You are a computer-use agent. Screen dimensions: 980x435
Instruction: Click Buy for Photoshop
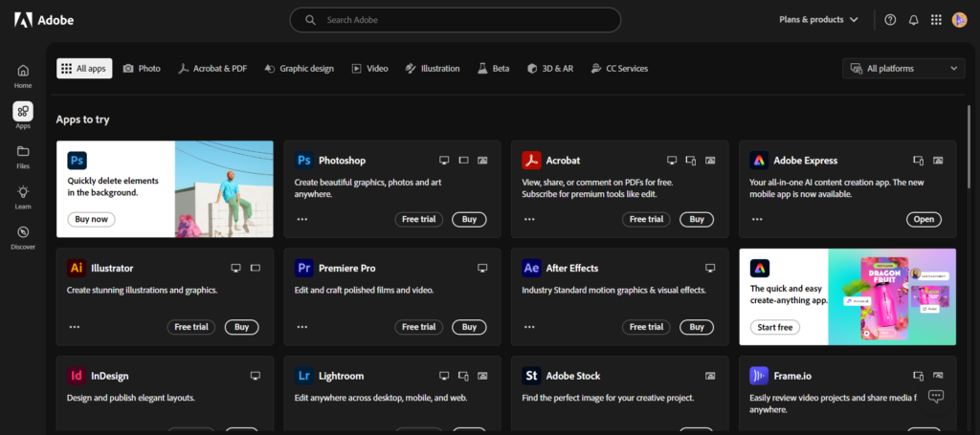pyautogui.click(x=469, y=219)
